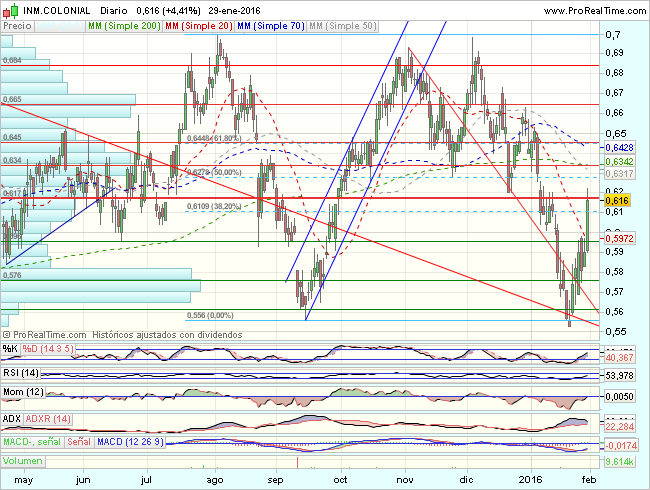650x490 pixels.
Task: Click the candlestick chart-type icon
Action: point(11,10)
